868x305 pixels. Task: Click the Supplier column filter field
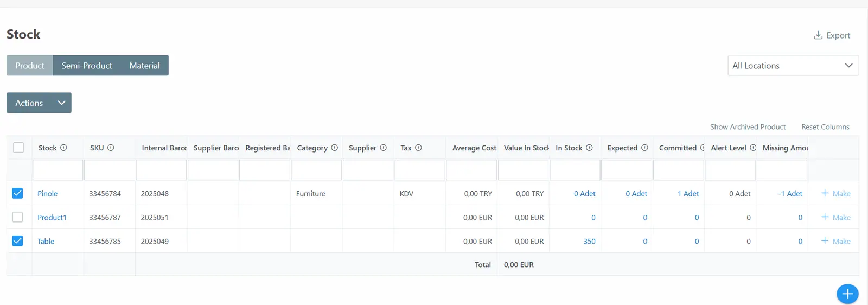tap(368, 170)
